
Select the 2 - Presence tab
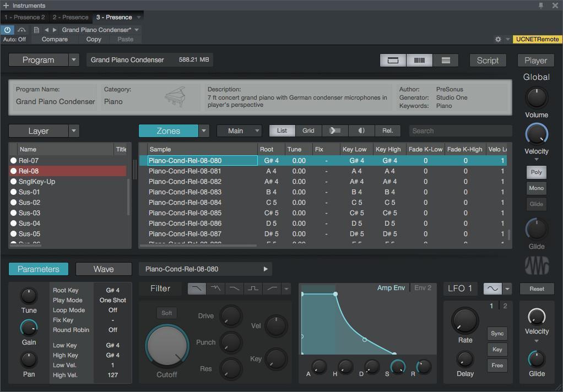[71, 17]
